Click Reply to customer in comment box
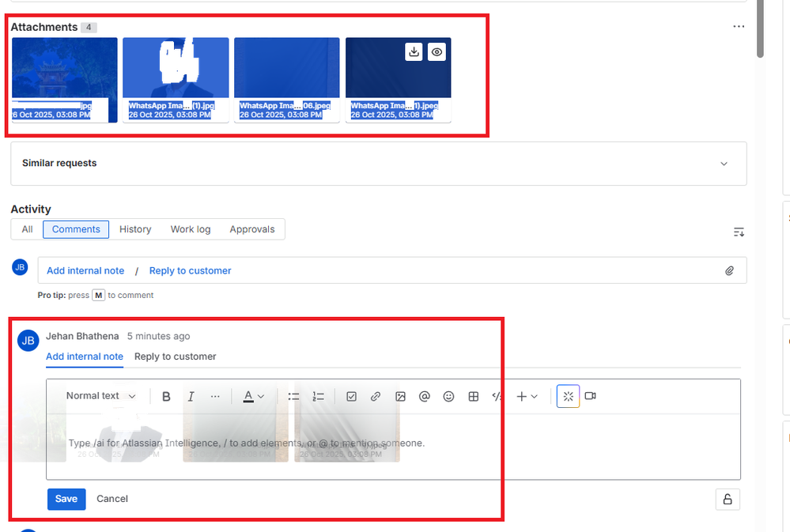Image resolution: width=790 pixels, height=532 pixels. pos(190,270)
